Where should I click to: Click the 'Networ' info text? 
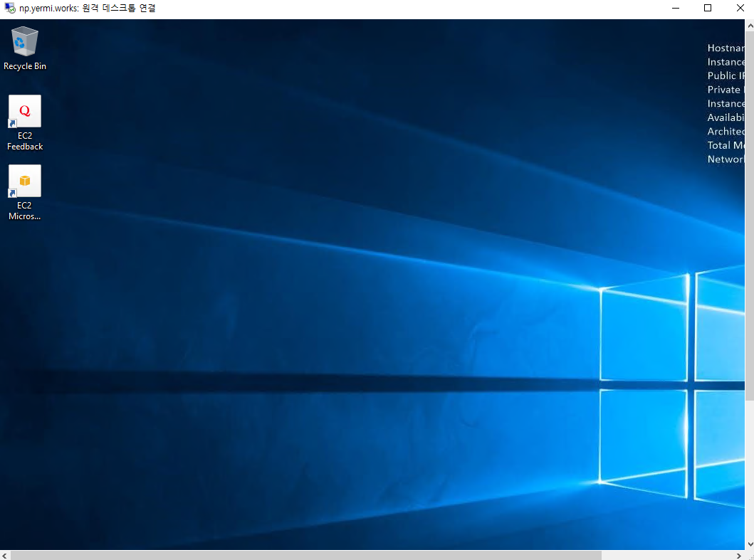coord(726,159)
